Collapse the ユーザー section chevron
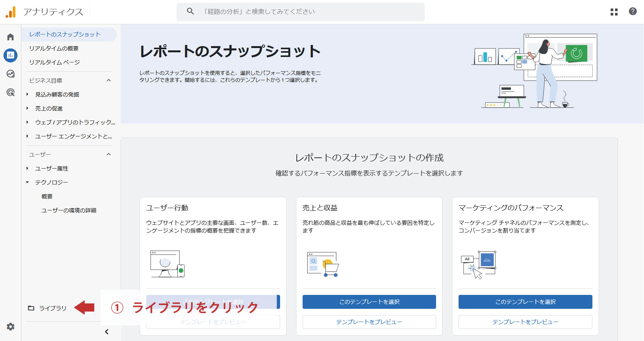644x341 pixels. coord(109,154)
